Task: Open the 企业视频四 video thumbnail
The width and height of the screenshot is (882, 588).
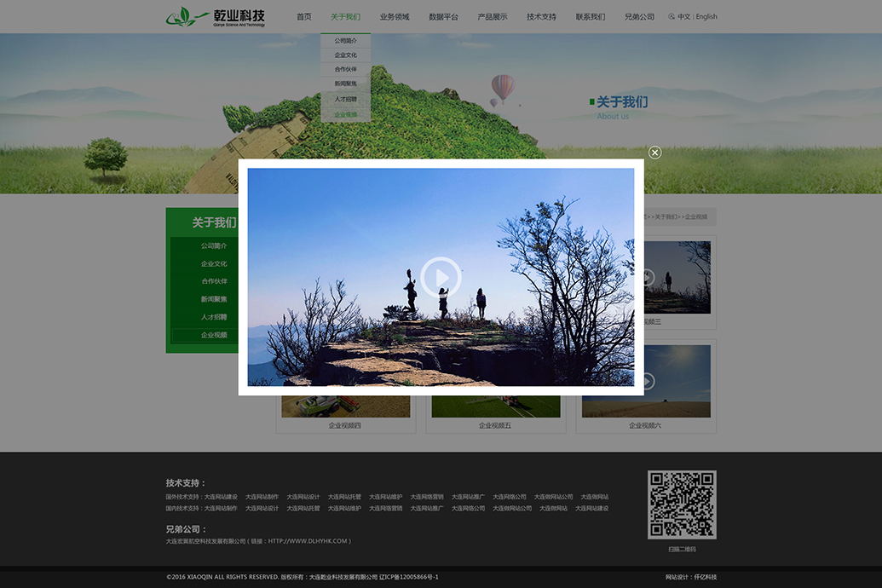Action: pyautogui.click(x=345, y=405)
